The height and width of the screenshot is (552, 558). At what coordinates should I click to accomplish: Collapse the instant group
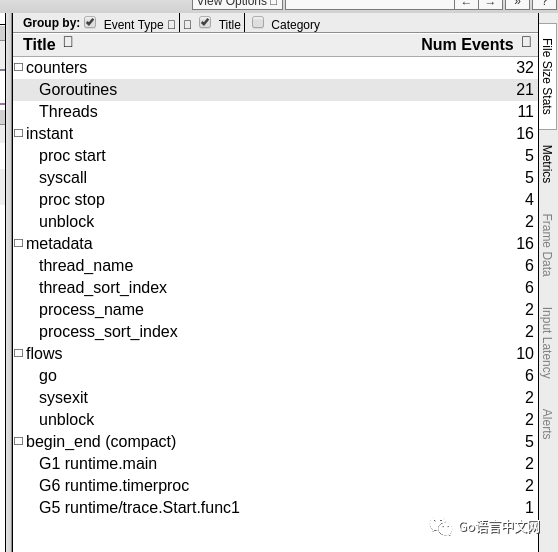(19, 133)
